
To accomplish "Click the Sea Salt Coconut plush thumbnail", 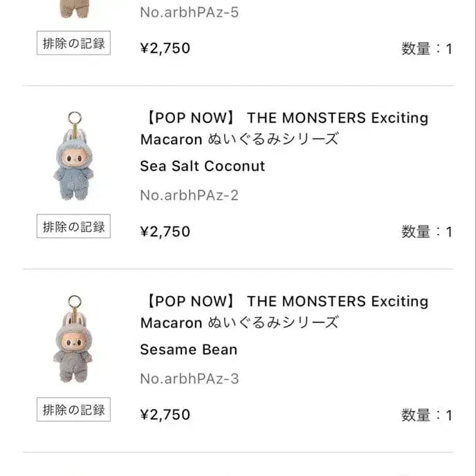I will pyautogui.click(x=73, y=161).
